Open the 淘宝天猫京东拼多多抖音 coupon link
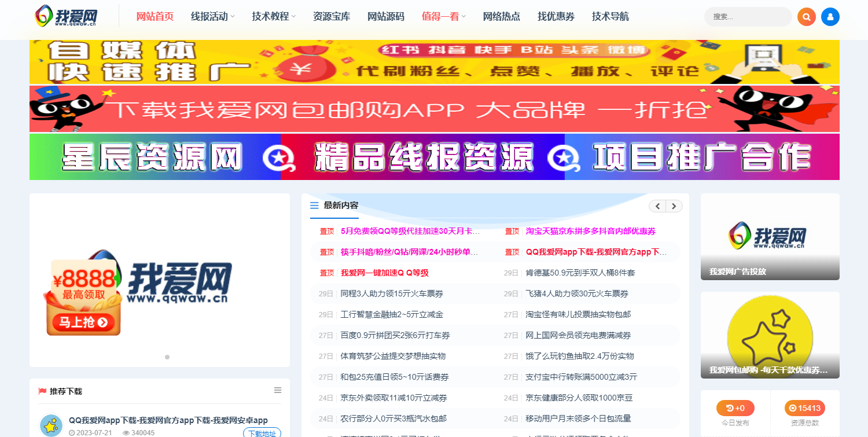This screenshot has width=868, height=437. tap(591, 230)
